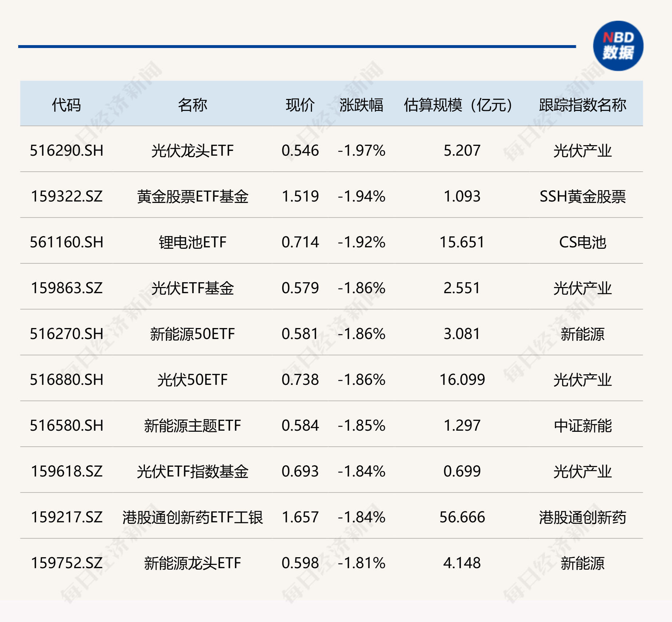This screenshot has width=672, height=622.
Task: Click the 跟踪指数名称 column header
Action: (x=582, y=105)
